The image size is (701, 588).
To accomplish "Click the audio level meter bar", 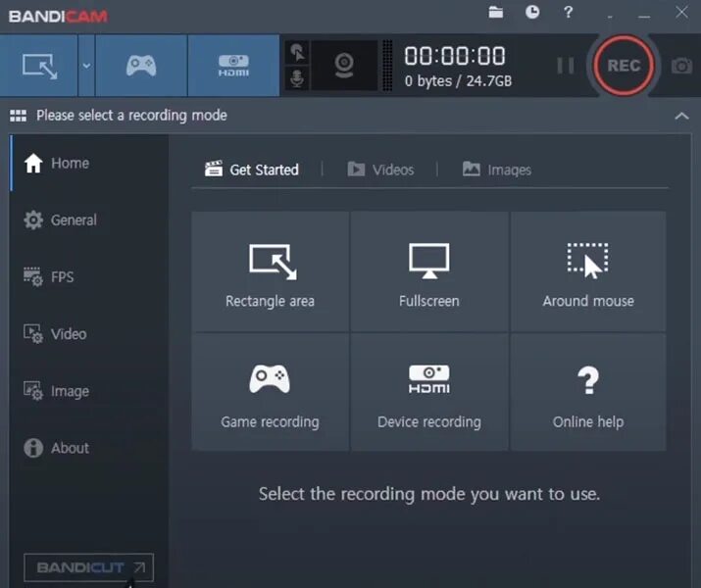I will [387, 66].
